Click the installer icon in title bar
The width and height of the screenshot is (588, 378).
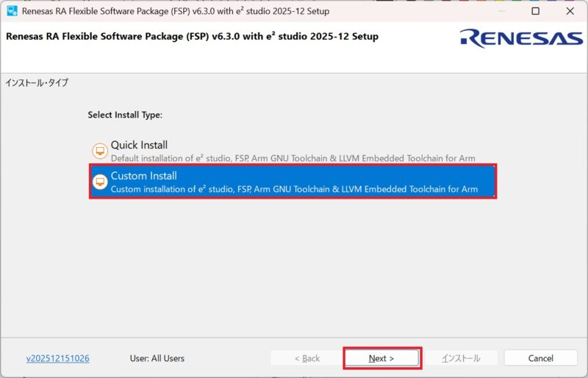point(12,11)
